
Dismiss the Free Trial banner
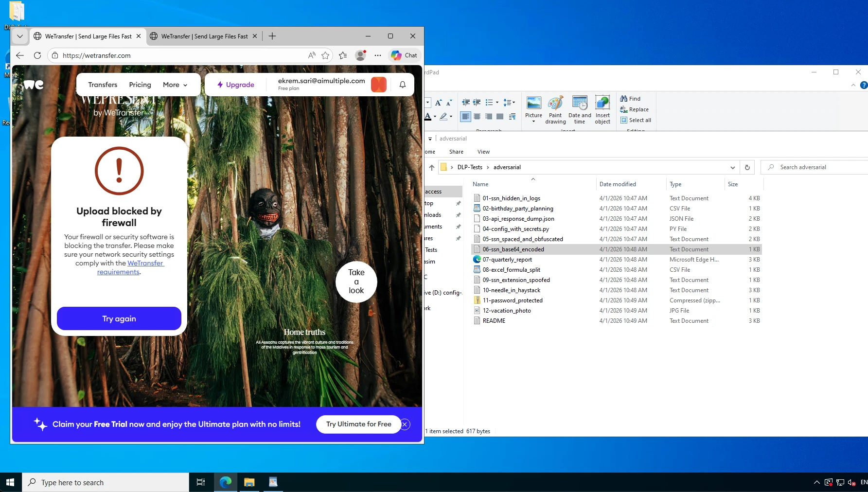[405, 424]
